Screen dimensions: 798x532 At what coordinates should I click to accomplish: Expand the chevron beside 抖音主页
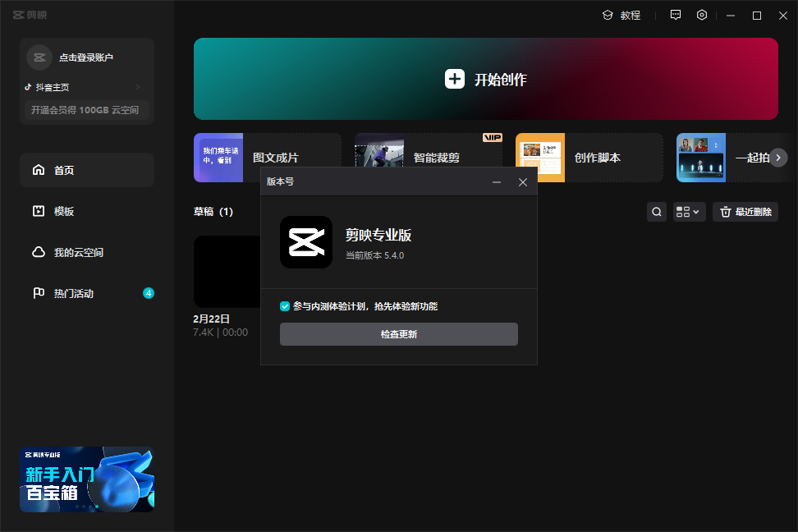click(137, 88)
